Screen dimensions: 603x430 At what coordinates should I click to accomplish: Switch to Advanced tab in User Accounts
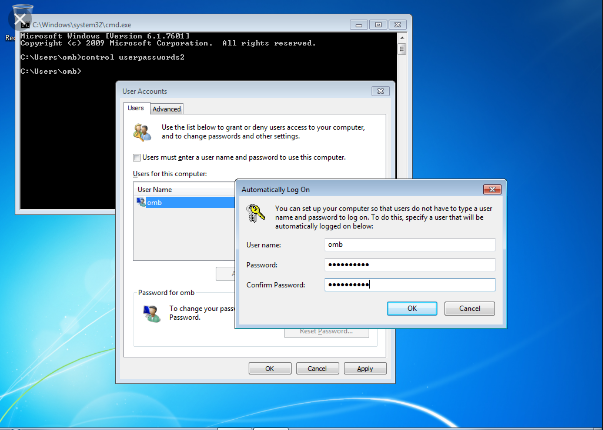tap(167, 109)
